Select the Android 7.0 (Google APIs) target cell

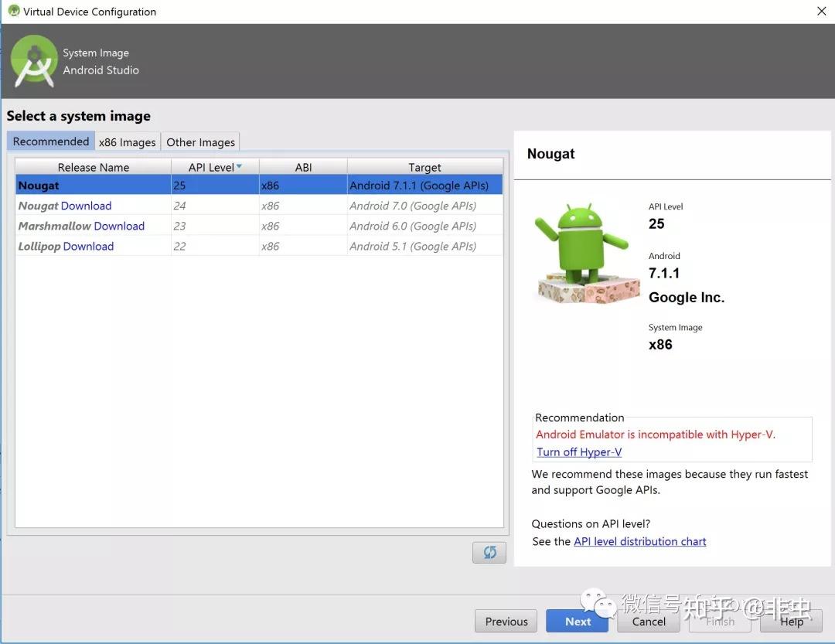pyautogui.click(x=425, y=206)
